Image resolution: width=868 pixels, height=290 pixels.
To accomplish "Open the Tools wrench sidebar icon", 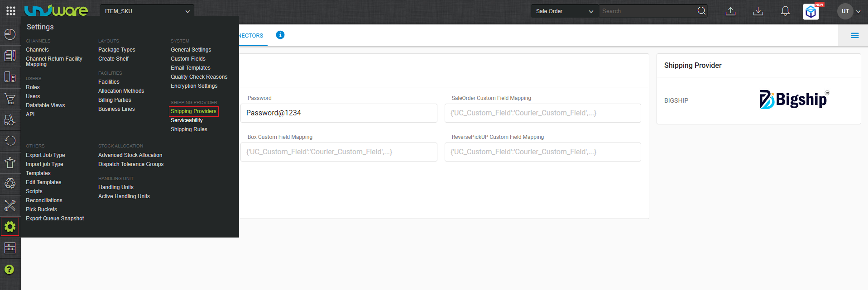I will pyautogui.click(x=10, y=205).
